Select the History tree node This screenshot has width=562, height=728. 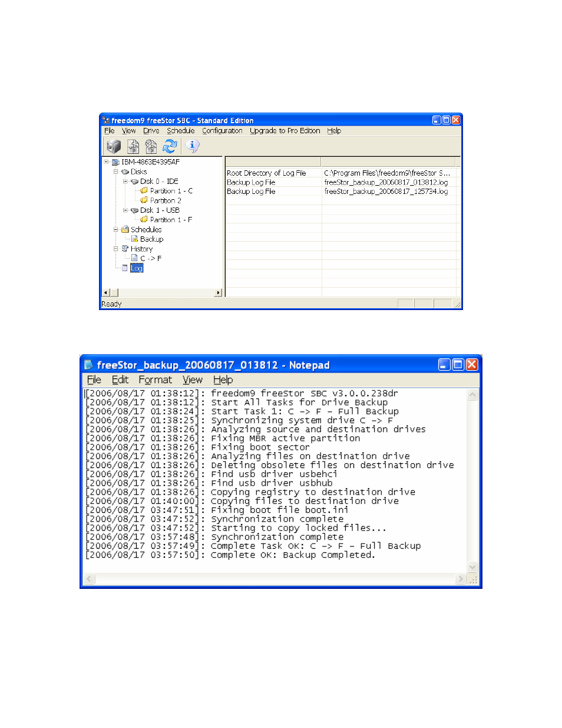(x=141, y=249)
